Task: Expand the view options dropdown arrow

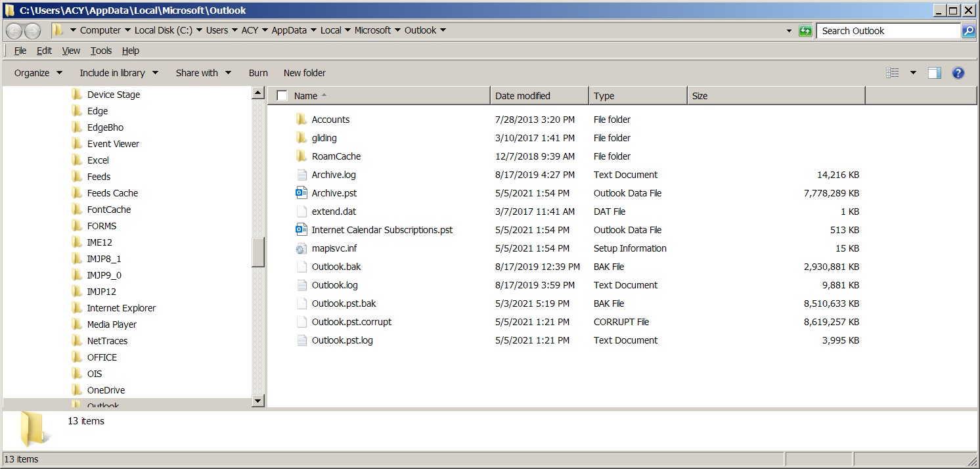Action: pyautogui.click(x=913, y=73)
